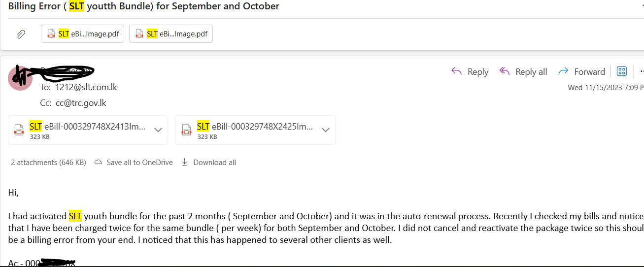Click PDF icon of eBill X2413 attachment

click(19, 130)
